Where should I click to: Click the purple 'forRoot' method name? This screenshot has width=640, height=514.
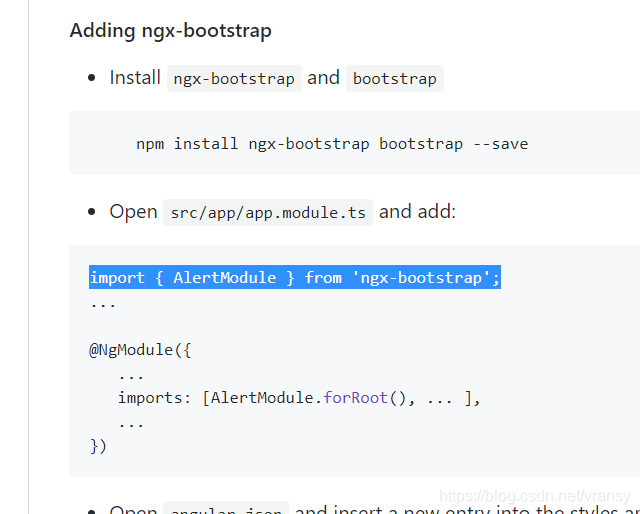tap(355, 398)
